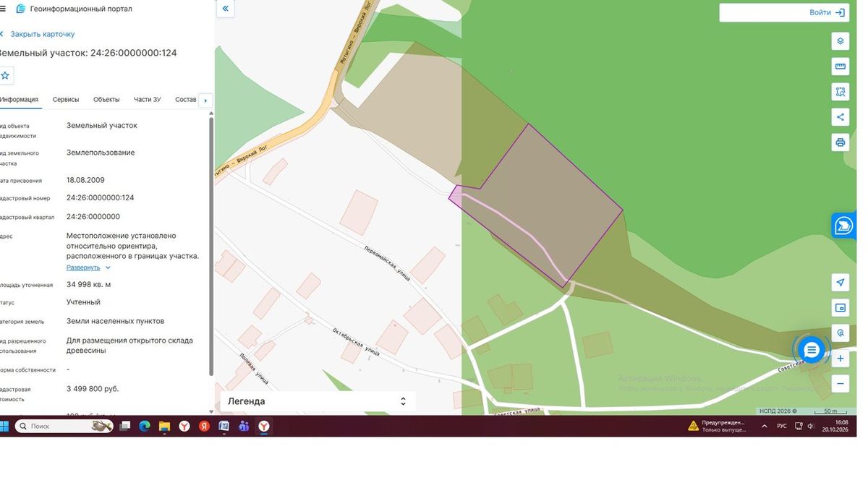Open the Части ЗУ tab

point(148,100)
